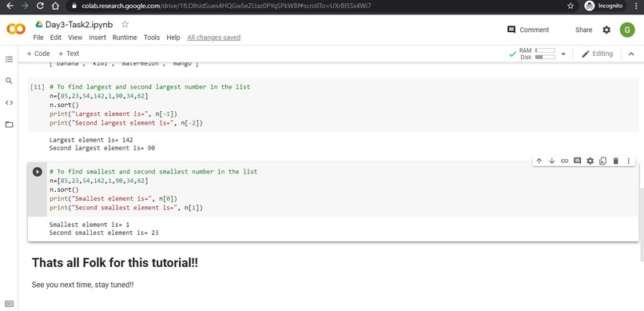The height and width of the screenshot is (311, 644).
Task: Bookmark this page with the star
Action: (570, 6)
